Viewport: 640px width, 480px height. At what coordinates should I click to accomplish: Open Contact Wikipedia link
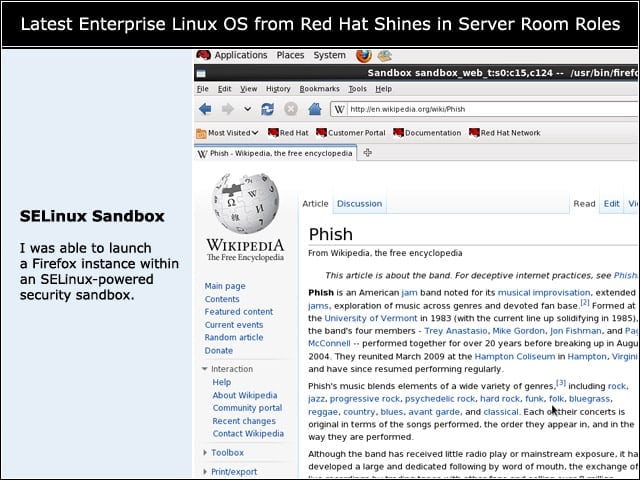pos(248,434)
